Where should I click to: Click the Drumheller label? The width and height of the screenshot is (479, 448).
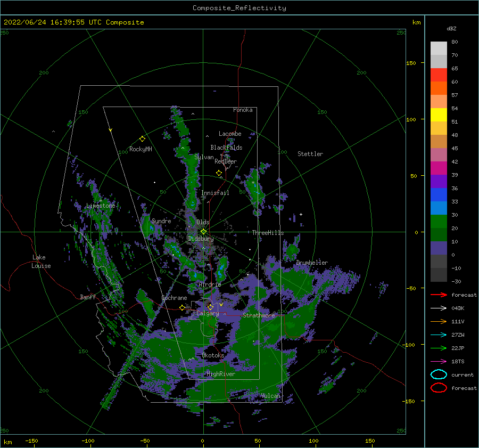pos(312,263)
